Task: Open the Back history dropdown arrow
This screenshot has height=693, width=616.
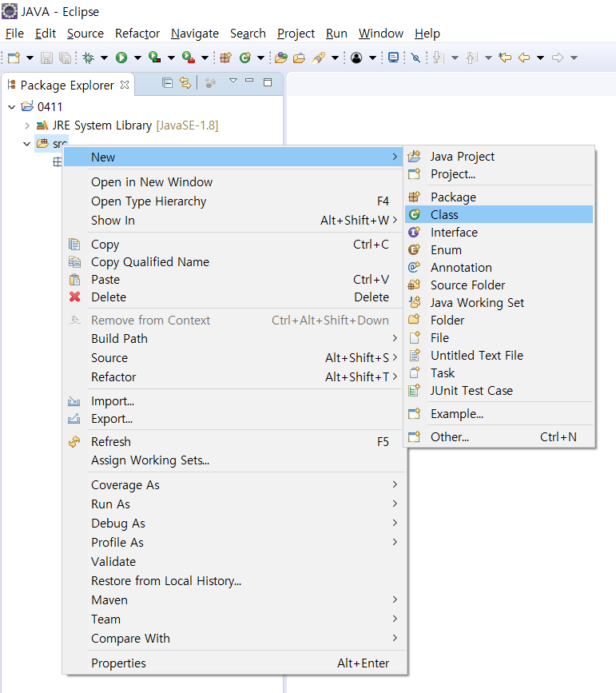Action: [540, 58]
